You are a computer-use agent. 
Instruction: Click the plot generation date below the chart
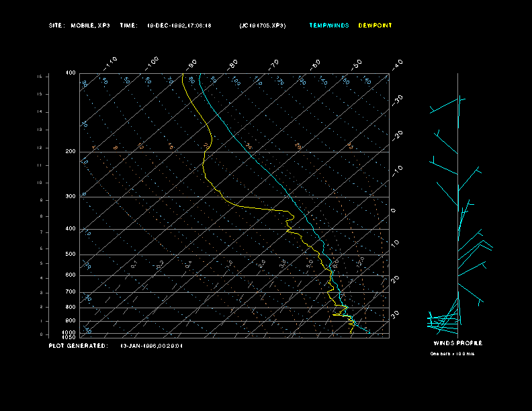coord(152,346)
